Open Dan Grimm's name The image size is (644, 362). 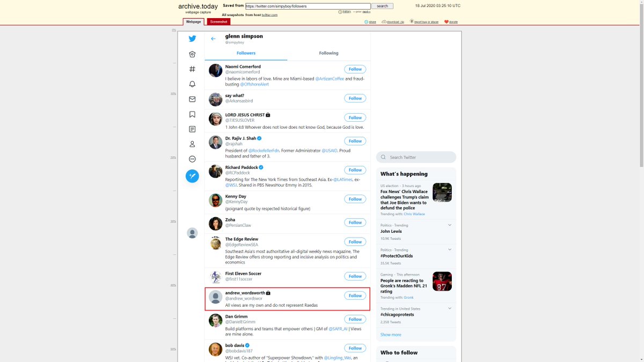click(x=236, y=316)
